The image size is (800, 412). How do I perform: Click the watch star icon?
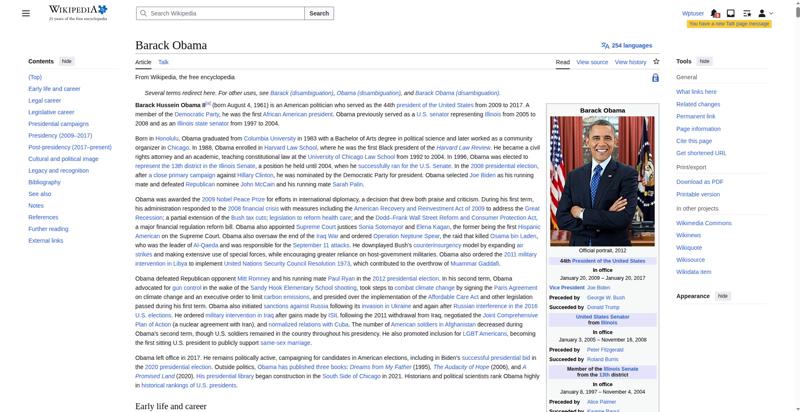[x=657, y=62]
